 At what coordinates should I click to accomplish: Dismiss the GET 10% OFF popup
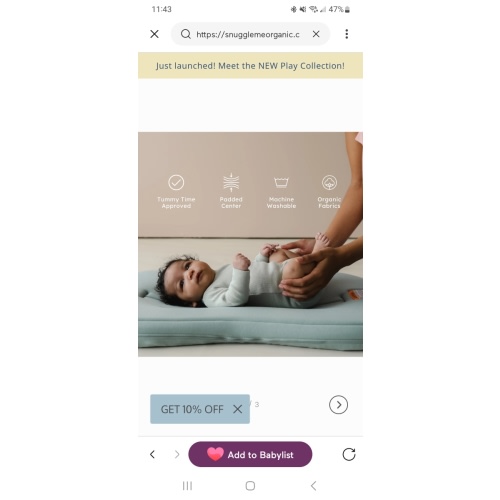click(237, 409)
